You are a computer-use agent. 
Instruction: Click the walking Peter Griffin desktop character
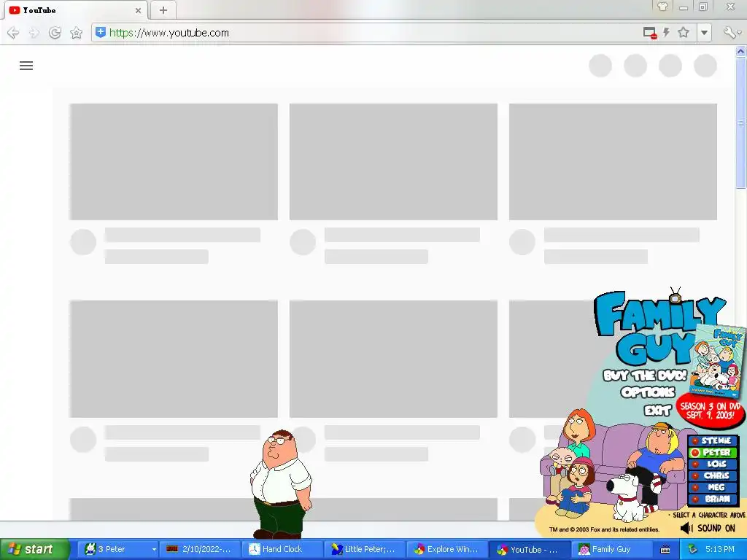(281, 484)
